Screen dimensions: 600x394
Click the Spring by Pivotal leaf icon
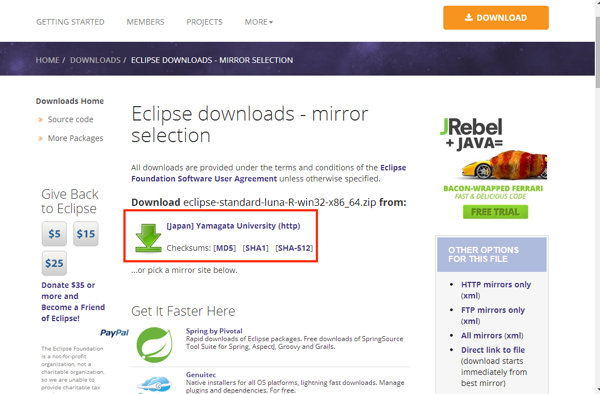[x=154, y=345]
